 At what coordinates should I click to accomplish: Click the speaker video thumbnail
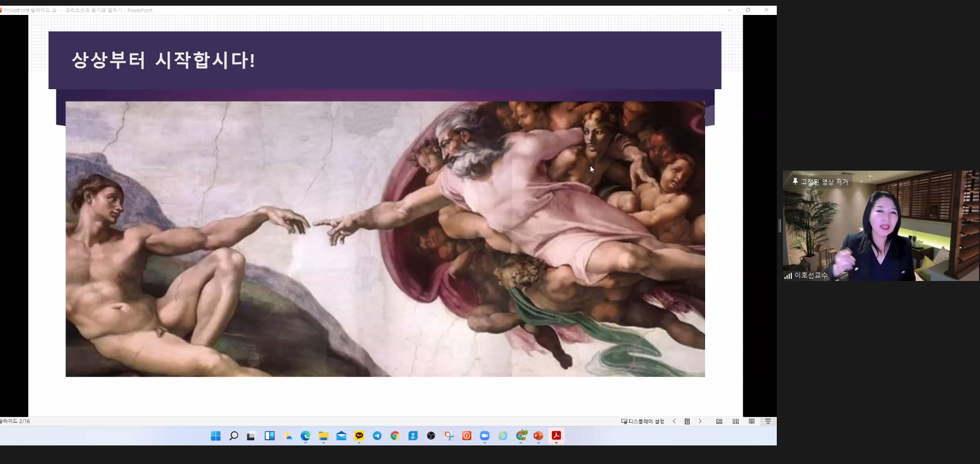click(x=880, y=226)
